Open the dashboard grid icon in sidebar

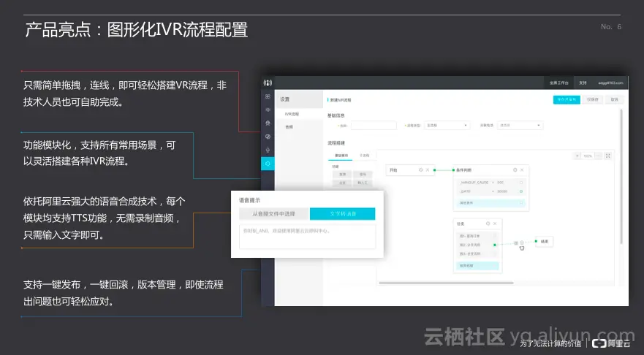pyautogui.click(x=268, y=96)
